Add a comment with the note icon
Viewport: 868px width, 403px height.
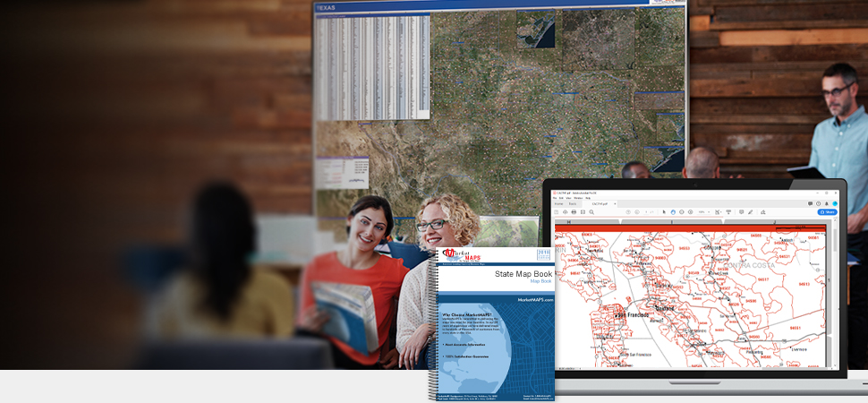pyautogui.click(x=741, y=211)
